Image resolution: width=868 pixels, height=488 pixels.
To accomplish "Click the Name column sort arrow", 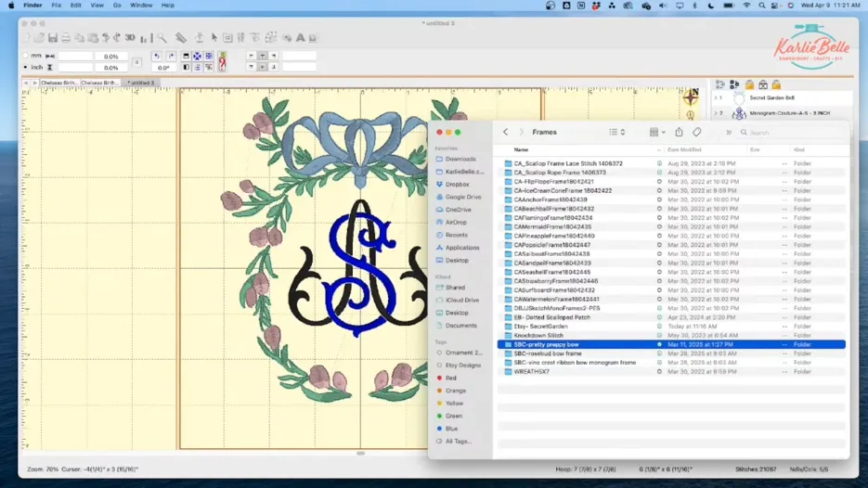I will pyautogui.click(x=658, y=150).
